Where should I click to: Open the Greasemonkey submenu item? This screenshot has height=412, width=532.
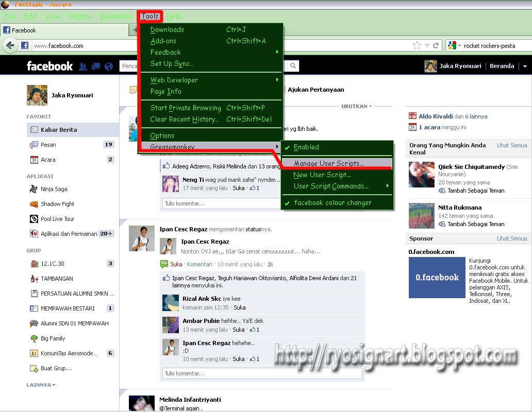coord(211,147)
